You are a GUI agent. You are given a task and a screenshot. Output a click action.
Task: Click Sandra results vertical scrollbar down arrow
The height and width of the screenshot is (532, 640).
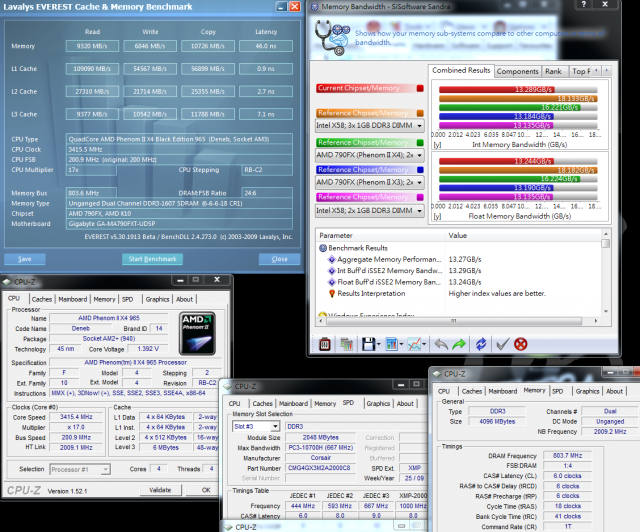606,312
